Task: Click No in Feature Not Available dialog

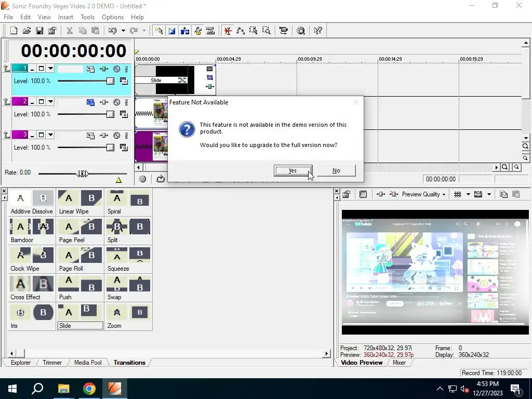Action: pyautogui.click(x=336, y=170)
